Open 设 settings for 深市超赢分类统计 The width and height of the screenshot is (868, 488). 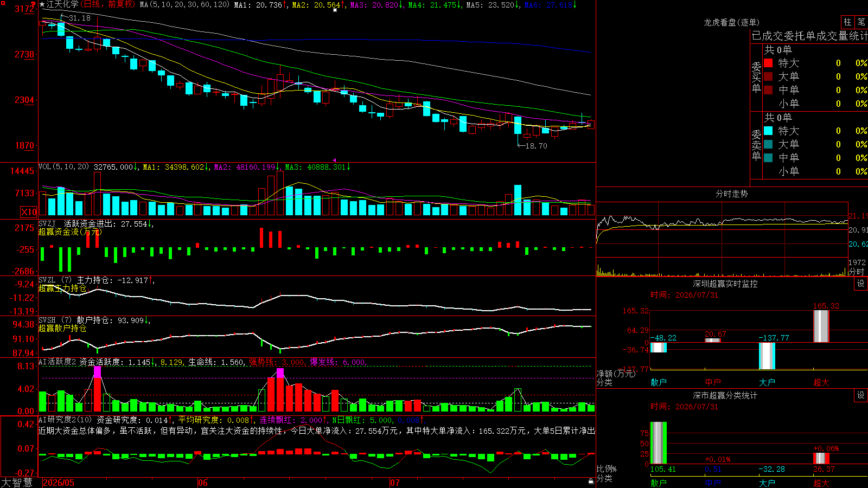tap(861, 395)
